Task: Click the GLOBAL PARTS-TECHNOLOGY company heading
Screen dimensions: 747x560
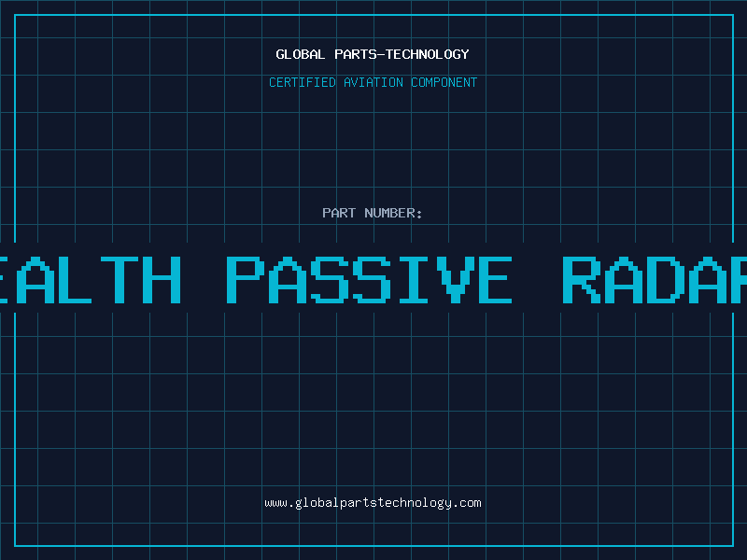Action: [x=373, y=54]
